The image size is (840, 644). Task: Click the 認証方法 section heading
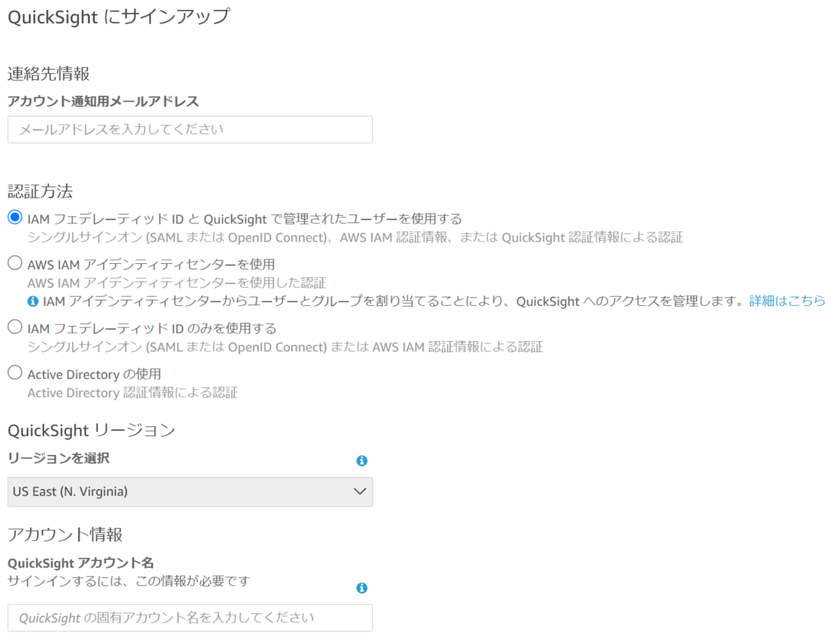[41, 190]
